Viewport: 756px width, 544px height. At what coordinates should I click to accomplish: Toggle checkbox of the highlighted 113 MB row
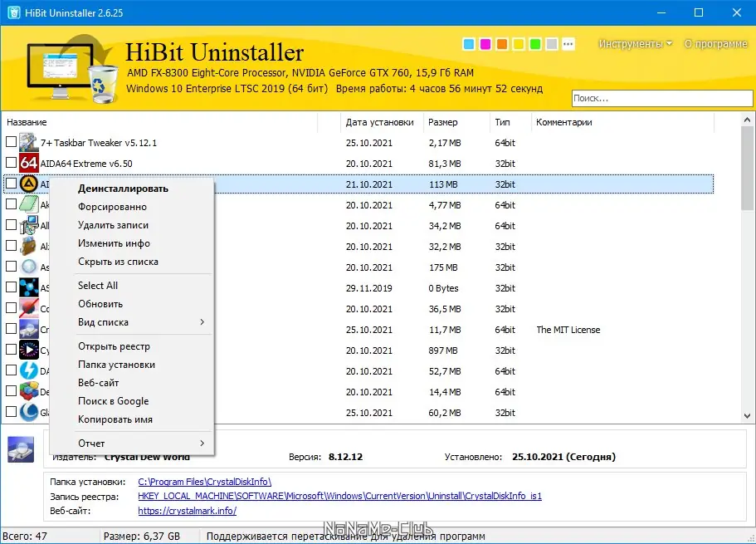tap(11, 184)
